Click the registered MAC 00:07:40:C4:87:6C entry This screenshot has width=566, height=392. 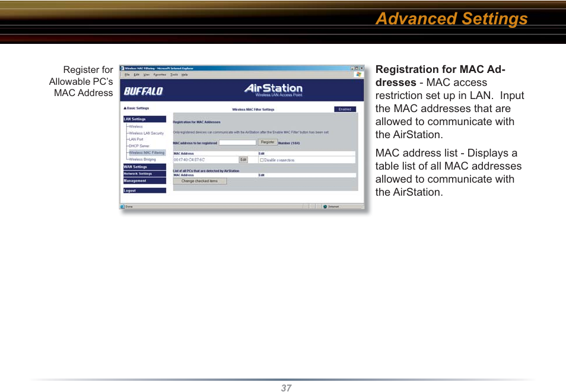coord(189,160)
